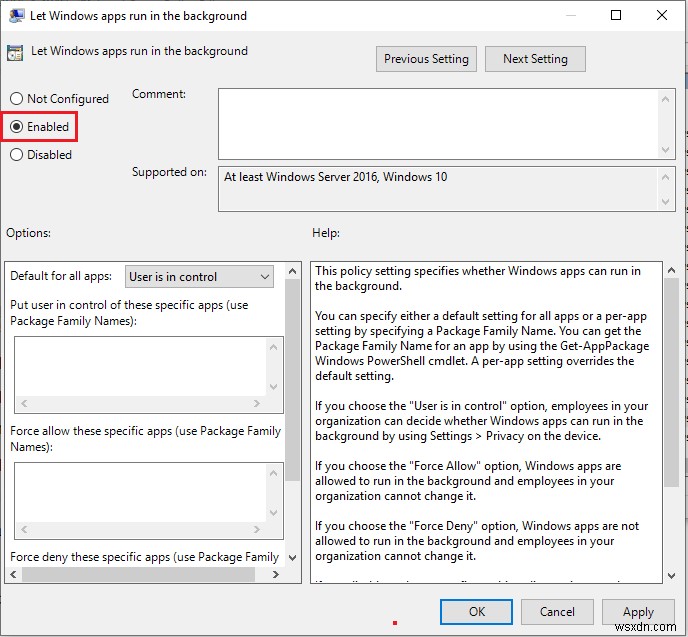Click the 'Force deny these specific apps' label
The image size is (688, 637).
[x=144, y=557]
